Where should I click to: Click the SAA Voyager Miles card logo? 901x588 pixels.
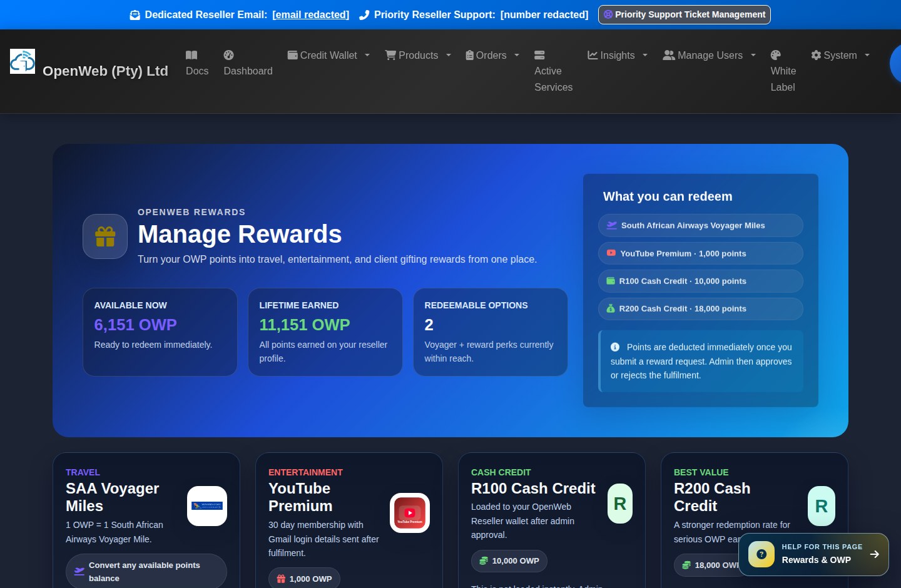[207, 506]
